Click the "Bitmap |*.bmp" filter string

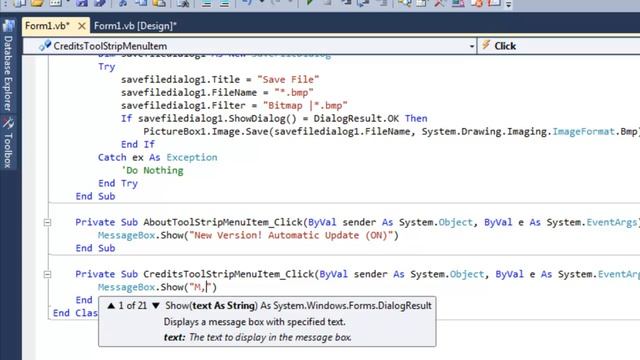pyautogui.click(x=305, y=106)
